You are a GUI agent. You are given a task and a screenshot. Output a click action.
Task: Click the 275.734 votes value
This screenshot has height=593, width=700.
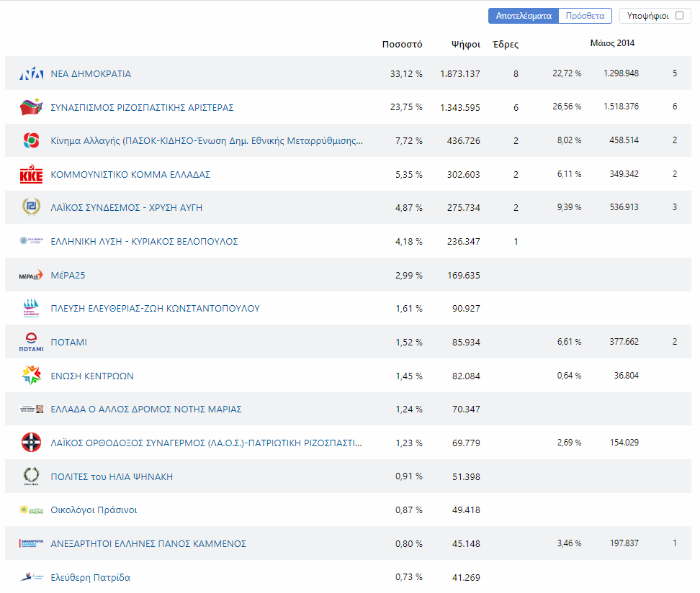[x=464, y=207]
